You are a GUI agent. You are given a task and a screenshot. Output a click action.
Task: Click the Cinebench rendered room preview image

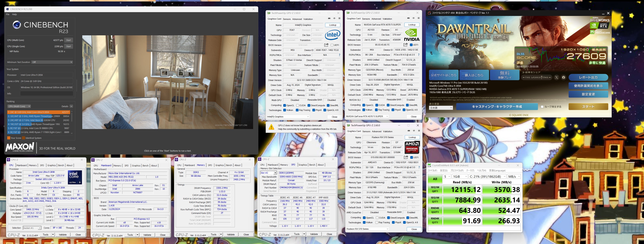coord(167,82)
